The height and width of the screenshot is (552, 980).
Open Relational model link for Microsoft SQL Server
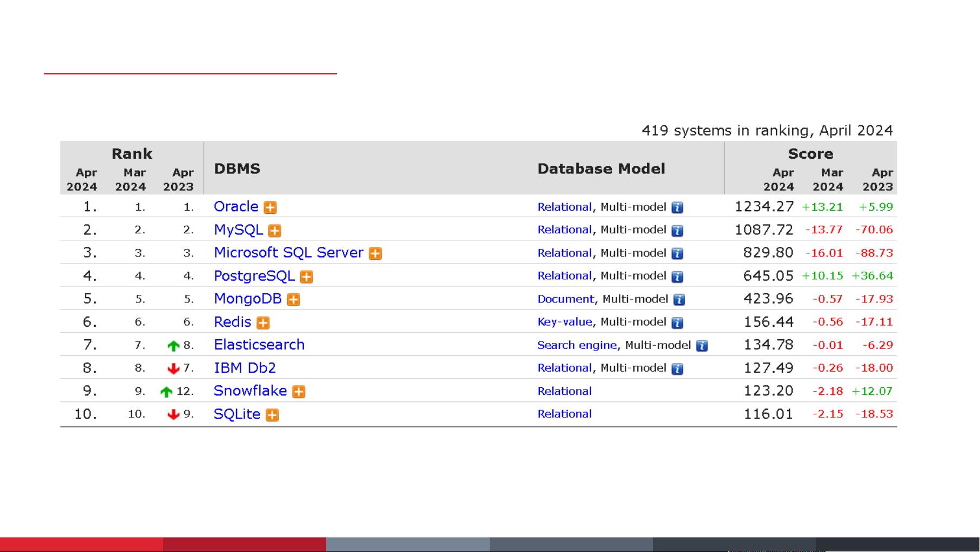click(x=564, y=253)
